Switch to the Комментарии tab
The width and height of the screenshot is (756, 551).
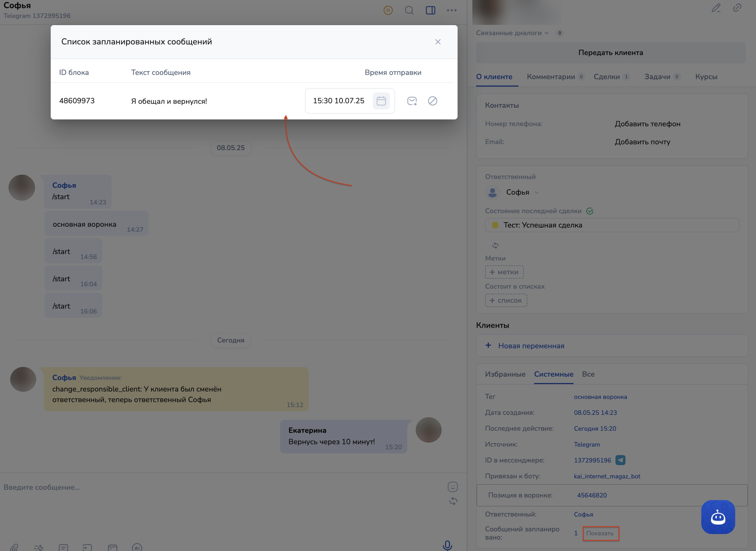pyautogui.click(x=551, y=77)
